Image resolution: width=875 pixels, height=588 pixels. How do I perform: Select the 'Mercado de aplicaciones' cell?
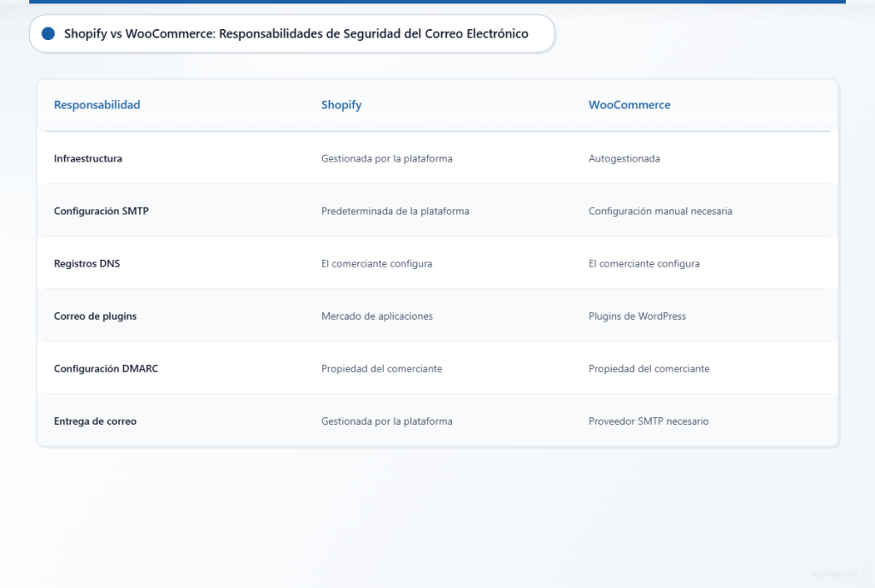[377, 315]
